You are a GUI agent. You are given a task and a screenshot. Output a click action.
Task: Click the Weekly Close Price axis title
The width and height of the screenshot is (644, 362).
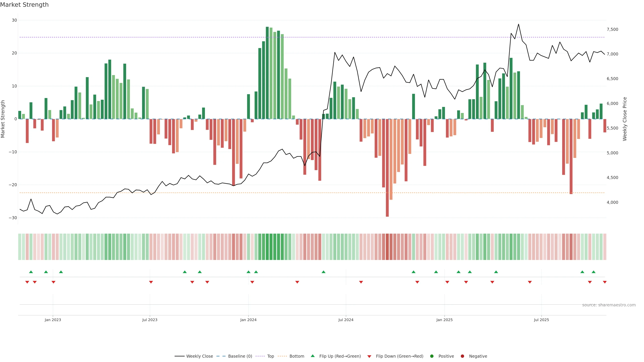click(625, 119)
